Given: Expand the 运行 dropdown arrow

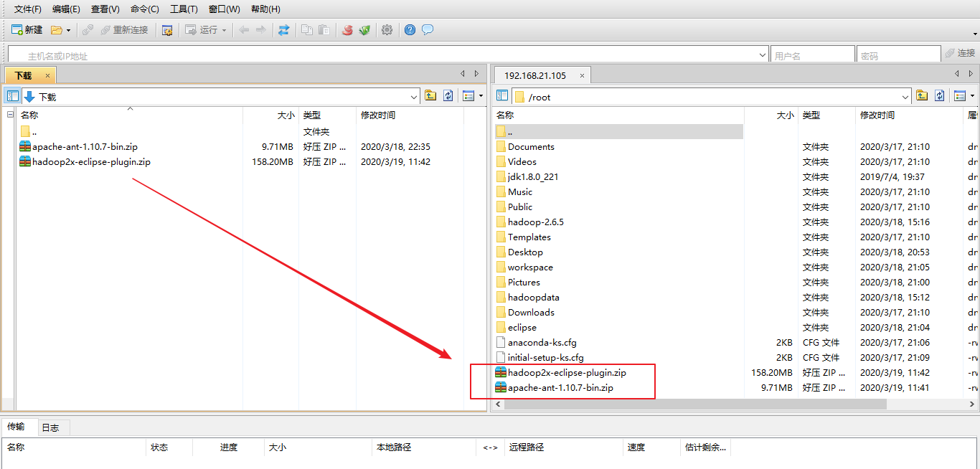Looking at the screenshot, I should pyautogui.click(x=224, y=30).
